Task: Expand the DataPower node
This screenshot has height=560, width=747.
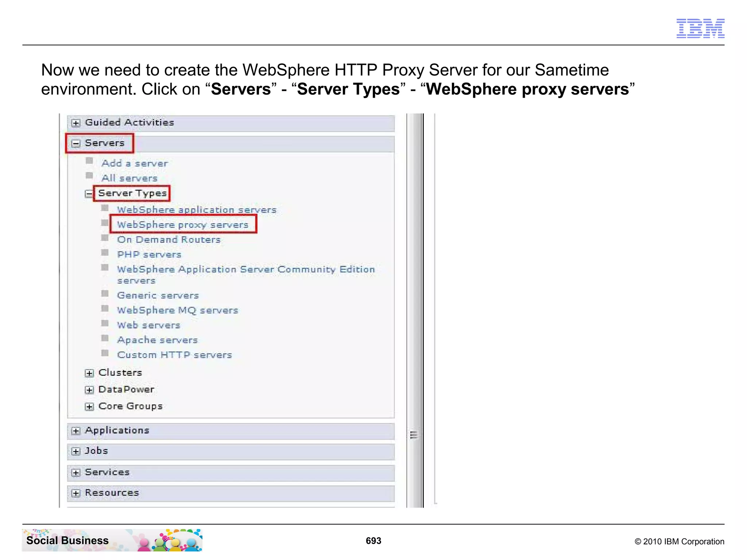Action: point(89,390)
